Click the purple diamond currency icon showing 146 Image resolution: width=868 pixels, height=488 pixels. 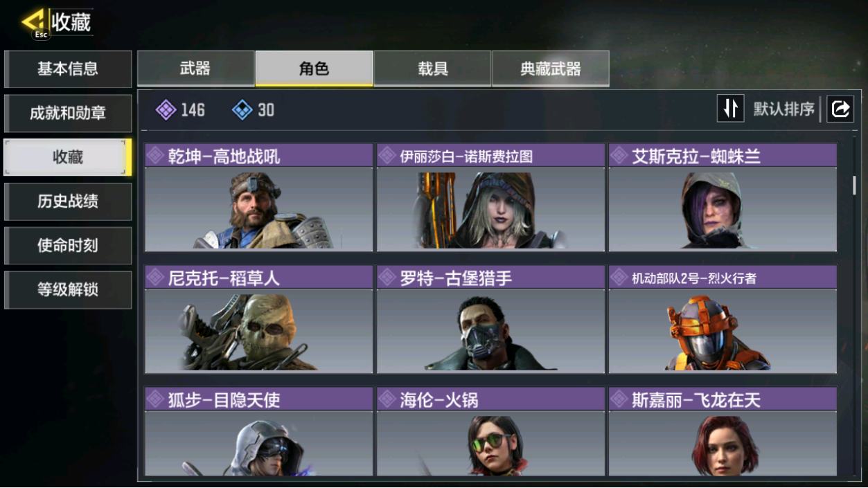[166, 109]
